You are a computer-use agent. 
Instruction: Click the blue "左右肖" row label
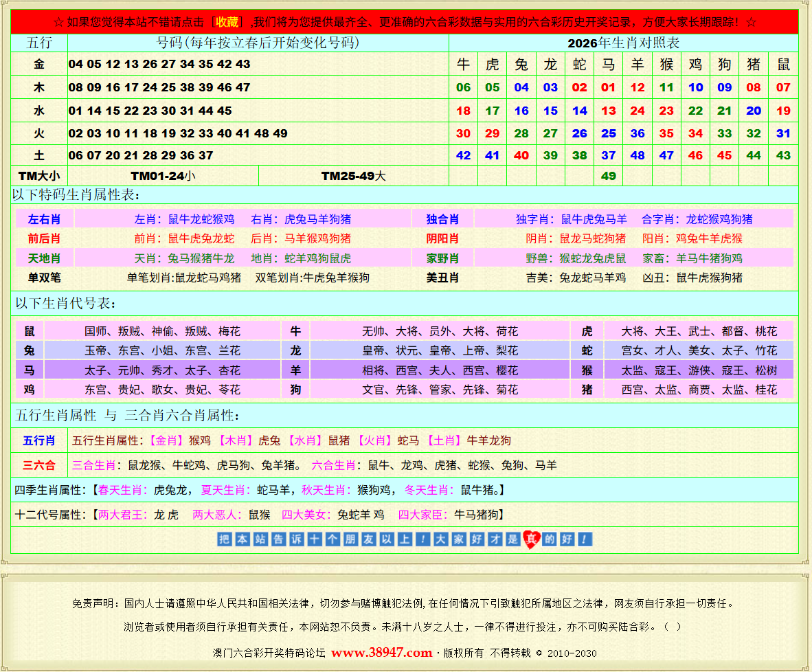pyautogui.click(x=44, y=219)
